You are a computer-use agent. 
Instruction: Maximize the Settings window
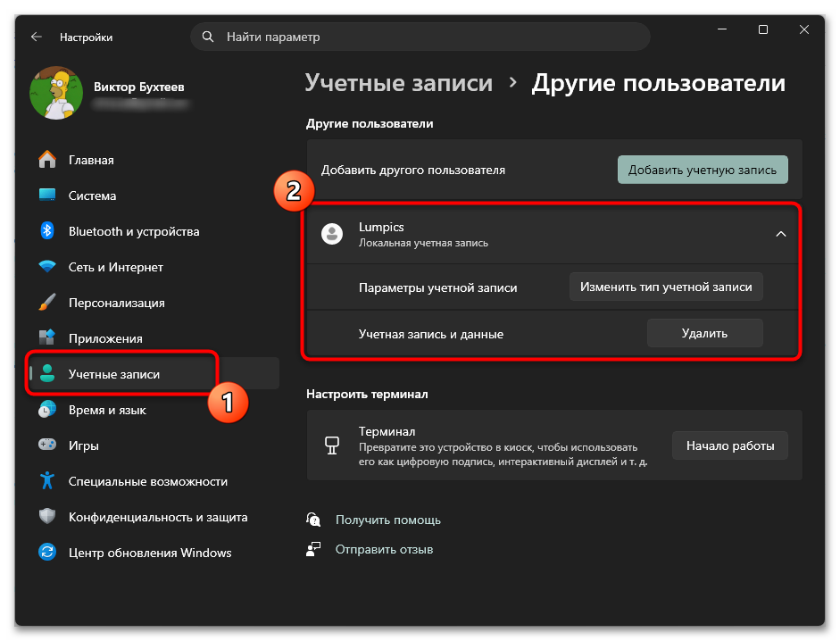point(763,29)
